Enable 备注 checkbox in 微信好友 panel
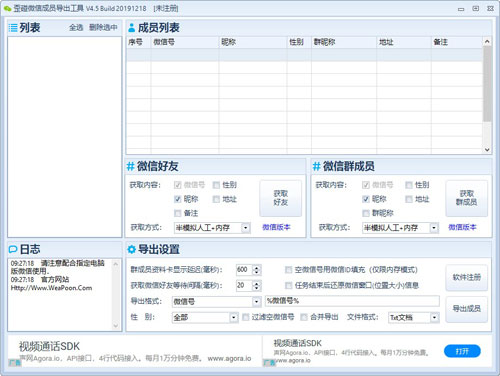 tap(178, 213)
